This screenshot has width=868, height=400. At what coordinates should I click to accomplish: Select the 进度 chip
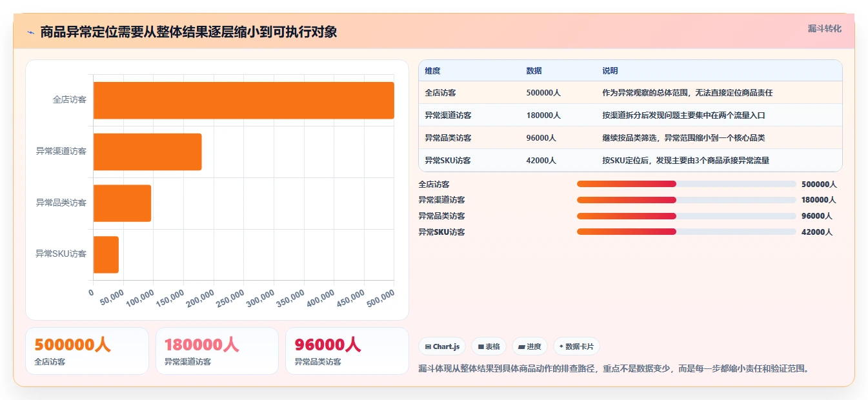pyautogui.click(x=530, y=346)
